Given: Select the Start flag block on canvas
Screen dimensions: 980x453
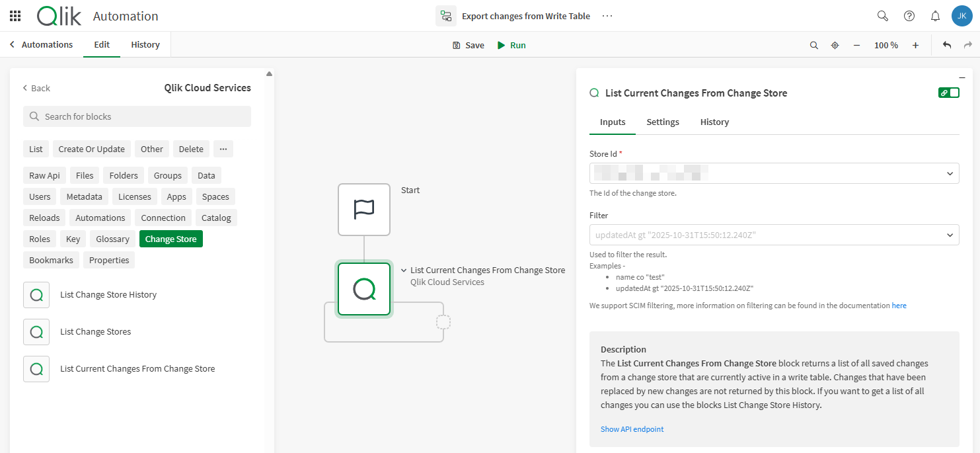Looking at the screenshot, I should [x=364, y=210].
